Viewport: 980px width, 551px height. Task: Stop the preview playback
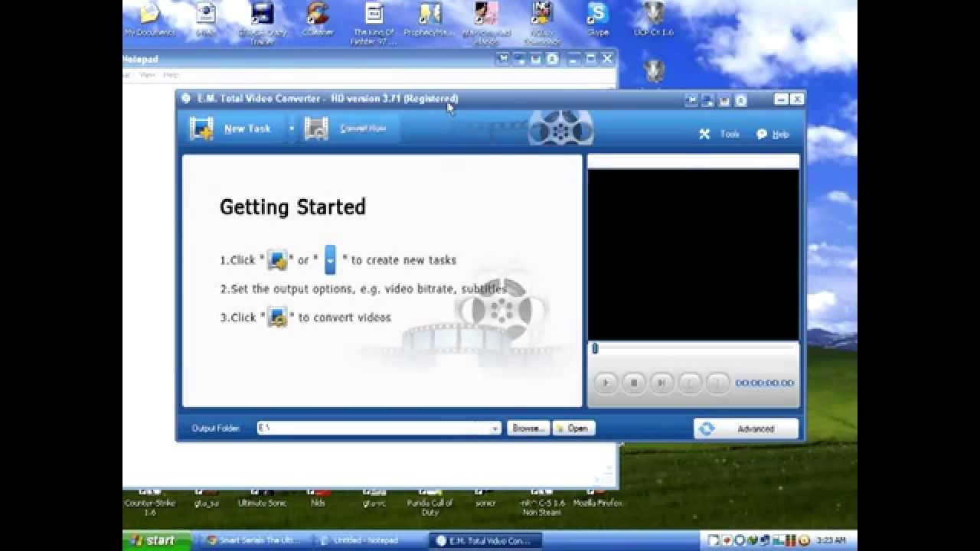pos(633,383)
